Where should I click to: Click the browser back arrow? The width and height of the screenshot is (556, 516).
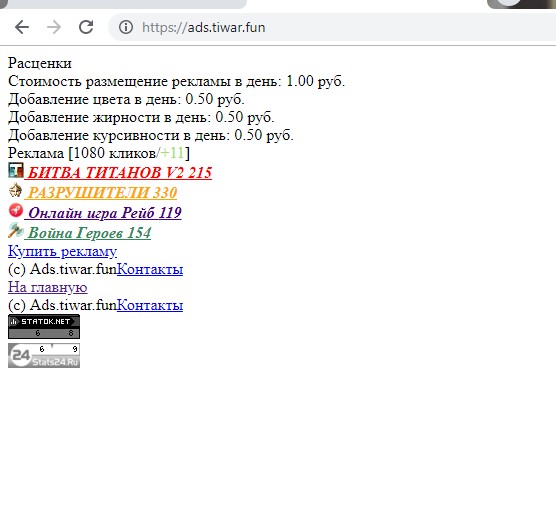22,27
